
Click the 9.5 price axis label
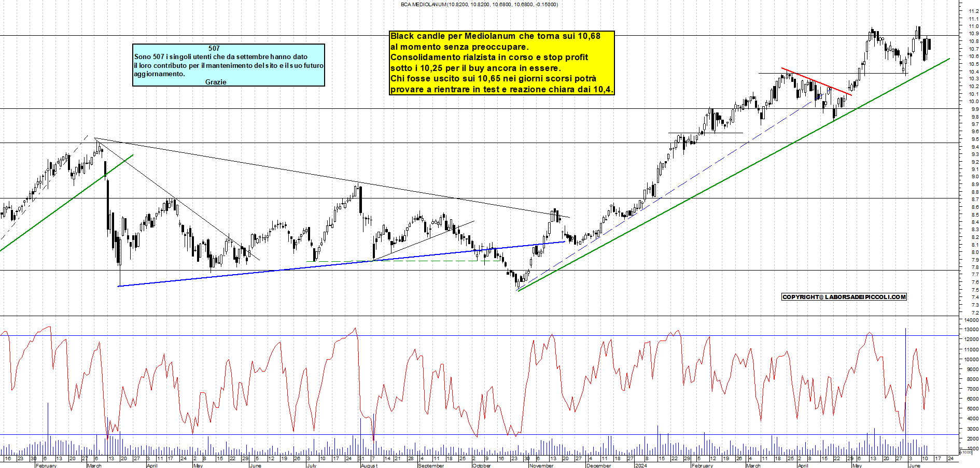tap(975, 139)
